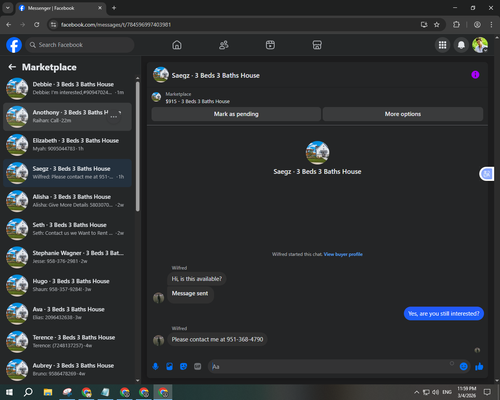Viewport: 500px width, 400px height.
Task: Click the Saegz chat header title
Action: click(216, 75)
